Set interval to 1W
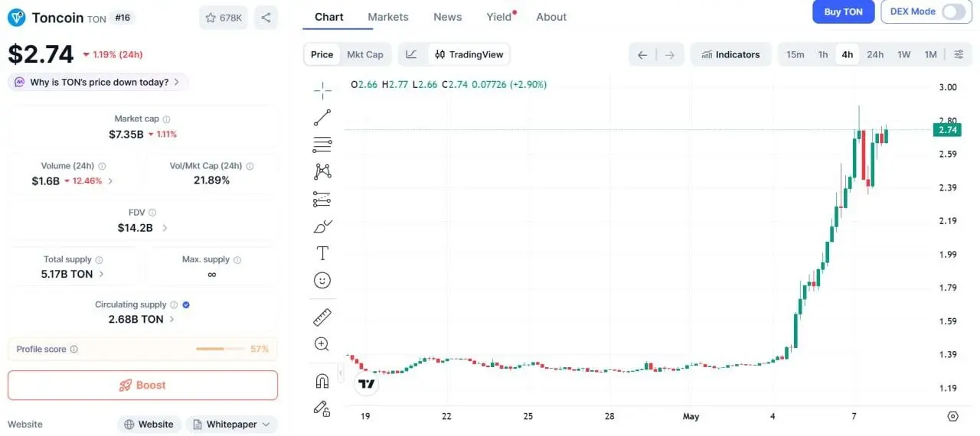980x436 pixels. (903, 54)
